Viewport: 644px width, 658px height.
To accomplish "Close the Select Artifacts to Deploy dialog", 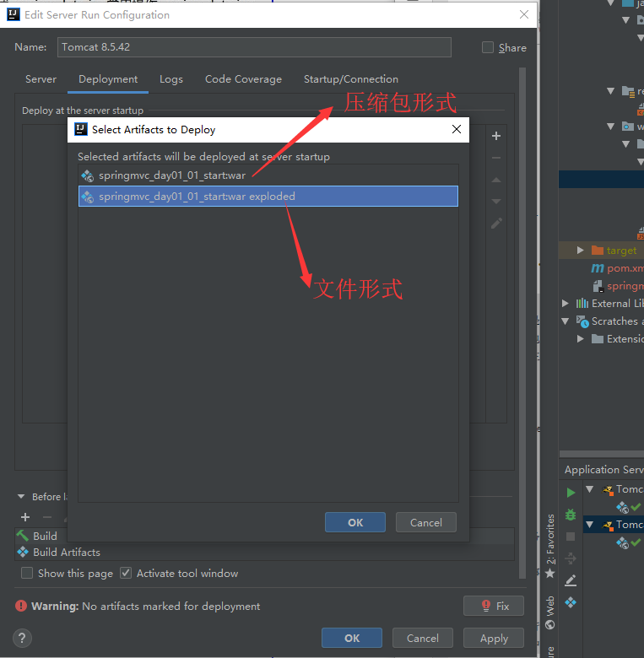I will [457, 129].
